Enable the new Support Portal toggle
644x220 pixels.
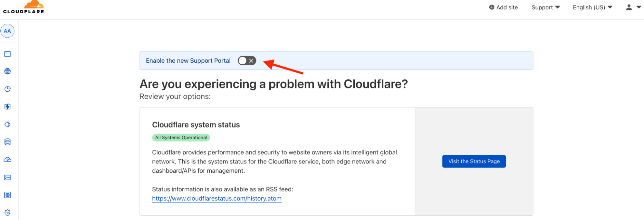coord(247,61)
